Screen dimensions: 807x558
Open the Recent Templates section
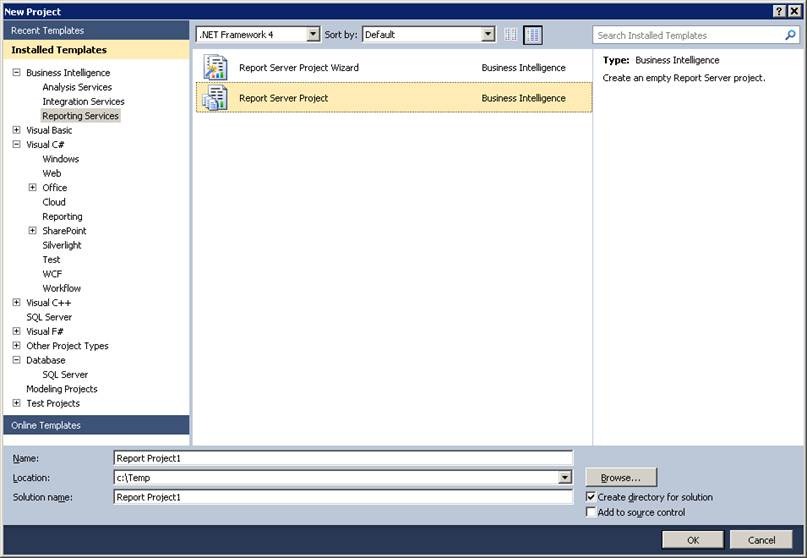click(96, 30)
